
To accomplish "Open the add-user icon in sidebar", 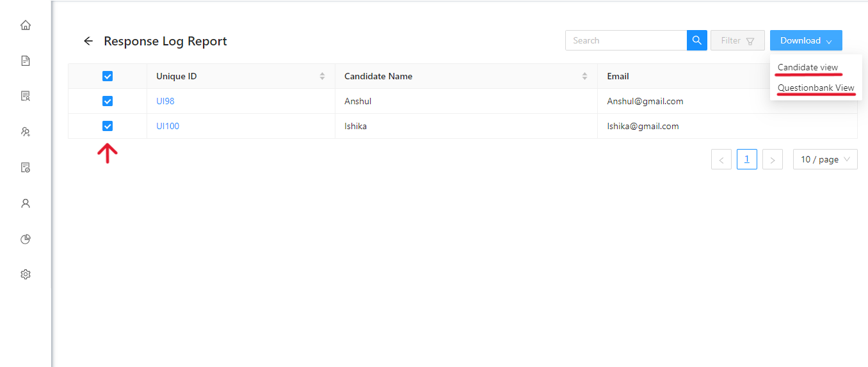I will [x=26, y=132].
